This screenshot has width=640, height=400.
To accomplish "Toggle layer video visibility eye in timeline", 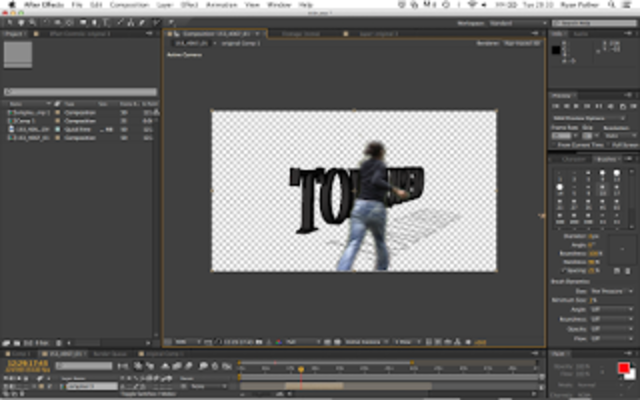I will coord(6,386).
